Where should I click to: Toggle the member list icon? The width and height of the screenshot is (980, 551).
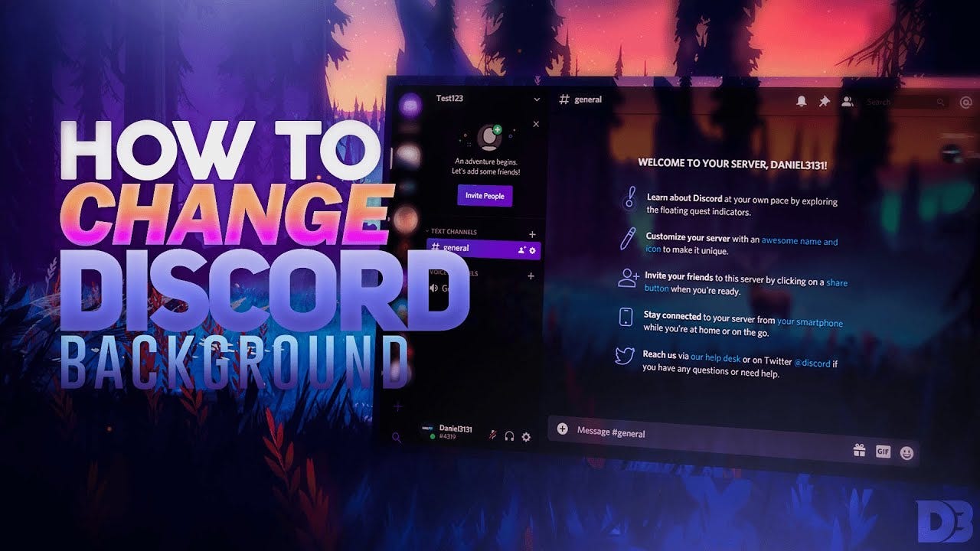(848, 101)
